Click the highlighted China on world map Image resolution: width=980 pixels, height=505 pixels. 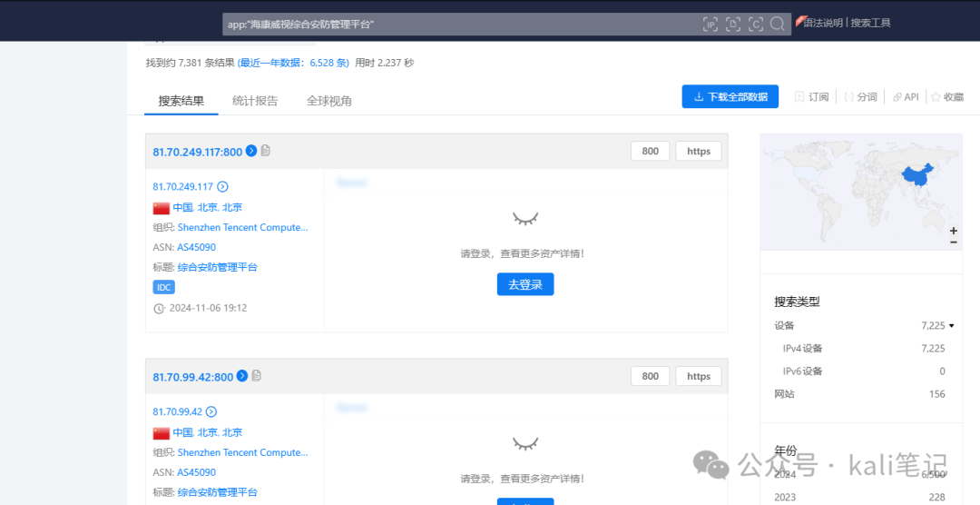pyautogui.click(x=916, y=176)
